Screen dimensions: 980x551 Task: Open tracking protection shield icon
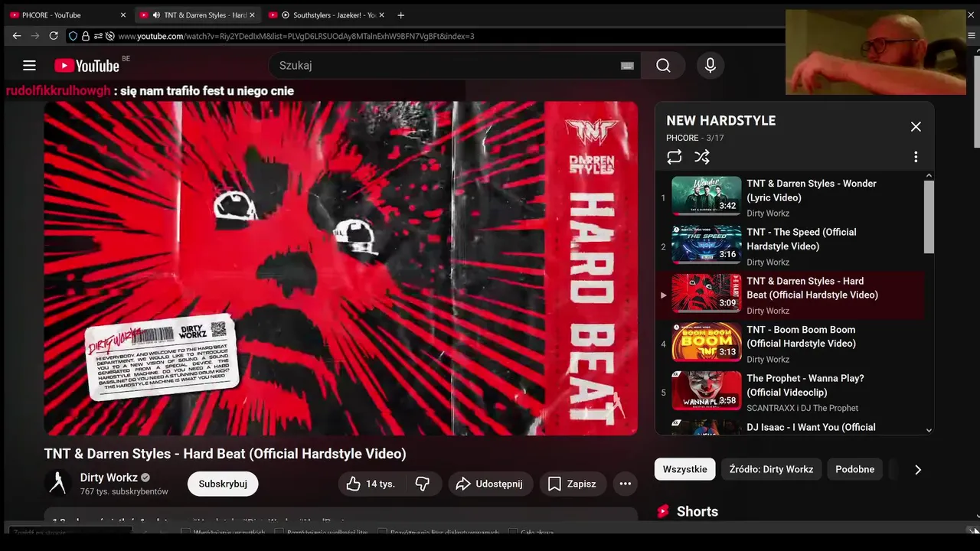click(73, 36)
